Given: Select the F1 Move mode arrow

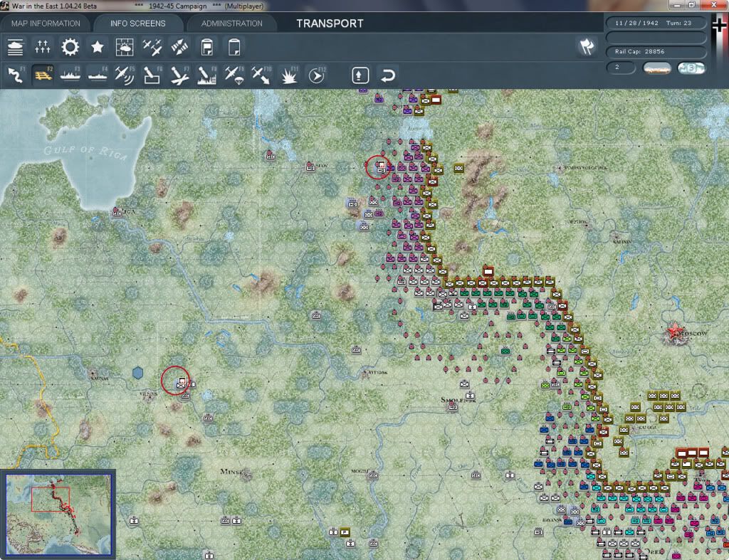Looking at the screenshot, I should coord(16,75).
